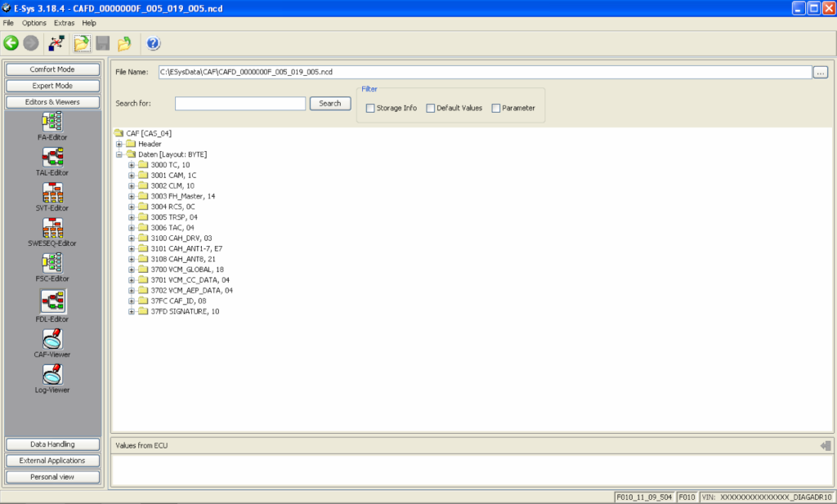837x504 pixels.
Task: Click the green Back arrow toolbar icon
Action: [11, 43]
